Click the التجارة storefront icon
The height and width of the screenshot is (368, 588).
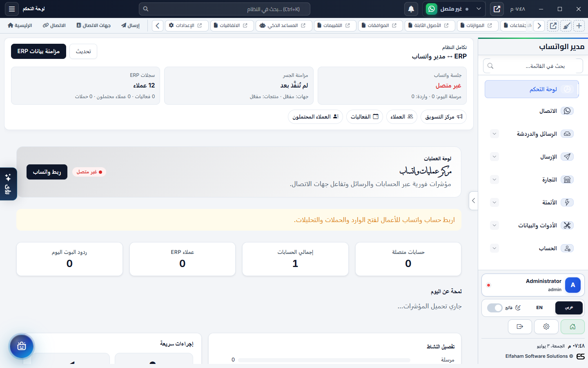click(567, 180)
